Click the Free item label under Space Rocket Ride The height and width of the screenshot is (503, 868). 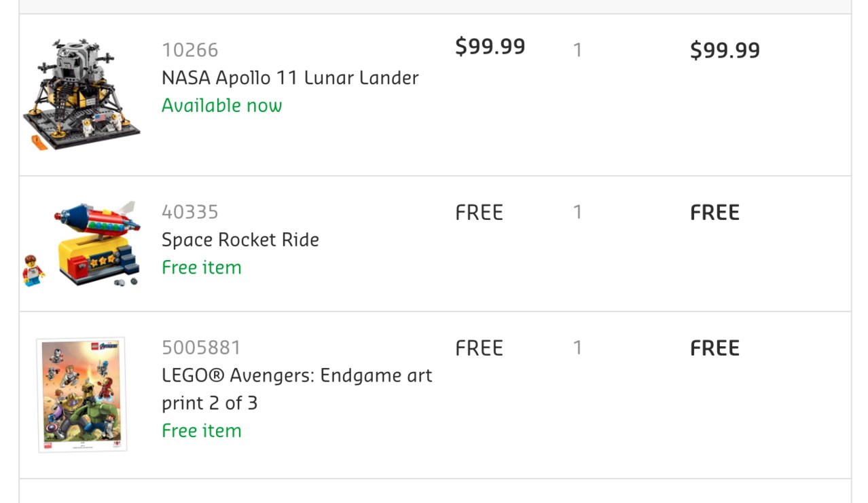[x=202, y=267]
